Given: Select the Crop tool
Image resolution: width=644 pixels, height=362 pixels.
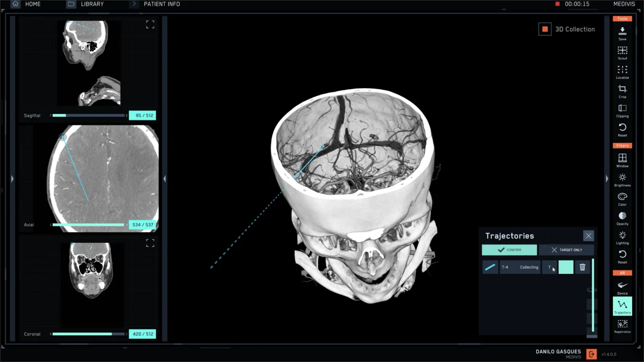Looking at the screenshot, I should pyautogui.click(x=622, y=89).
